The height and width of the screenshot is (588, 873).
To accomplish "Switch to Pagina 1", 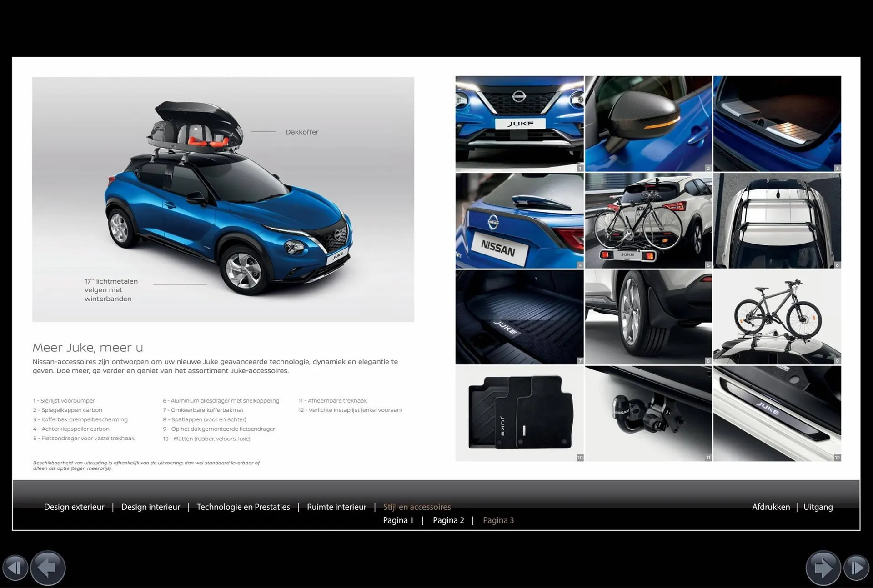I will (x=398, y=520).
